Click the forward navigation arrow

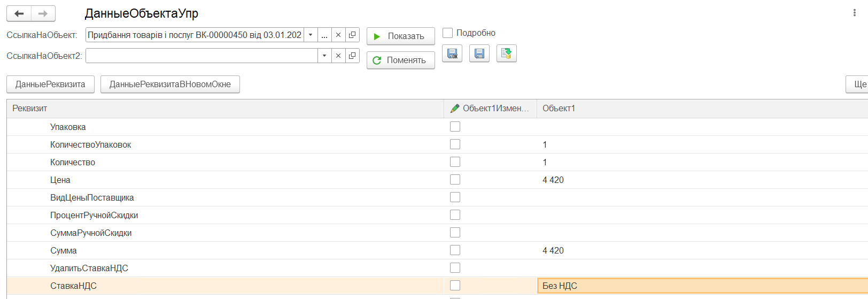[43, 13]
